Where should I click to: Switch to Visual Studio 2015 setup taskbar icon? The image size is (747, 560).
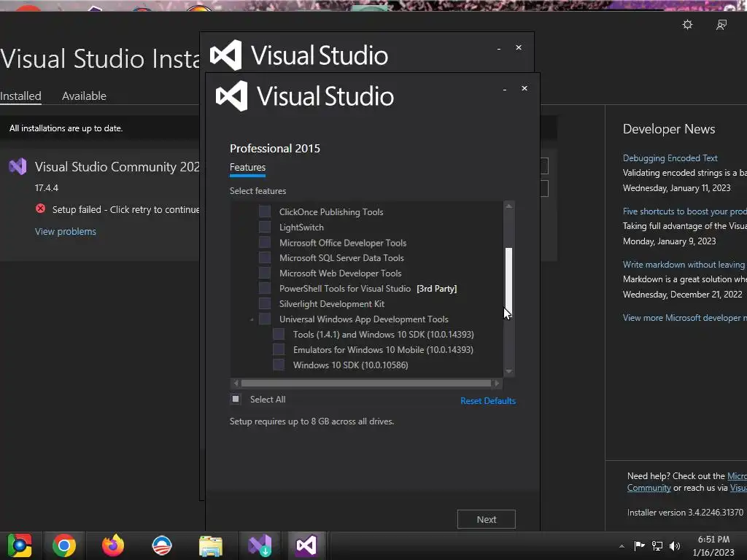306,545
